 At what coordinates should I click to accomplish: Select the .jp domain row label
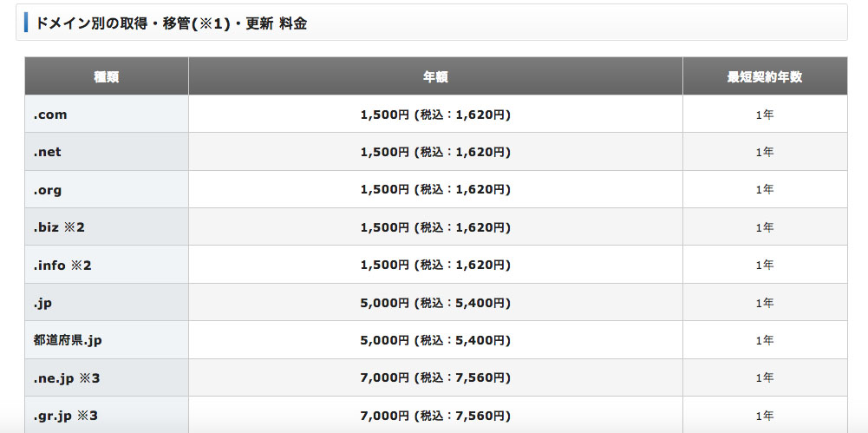tap(107, 302)
